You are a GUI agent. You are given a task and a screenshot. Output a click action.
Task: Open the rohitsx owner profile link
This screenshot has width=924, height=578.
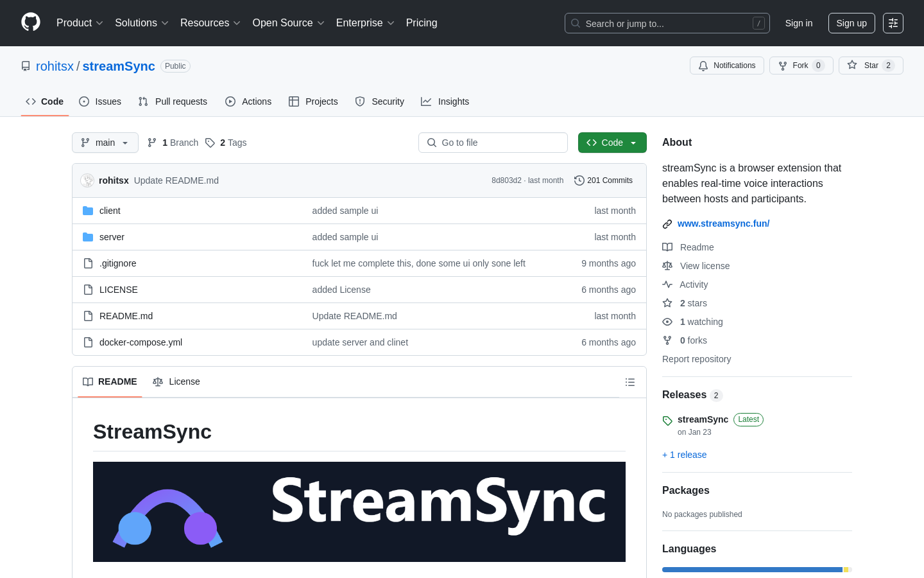pyautogui.click(x=55, y=66)
